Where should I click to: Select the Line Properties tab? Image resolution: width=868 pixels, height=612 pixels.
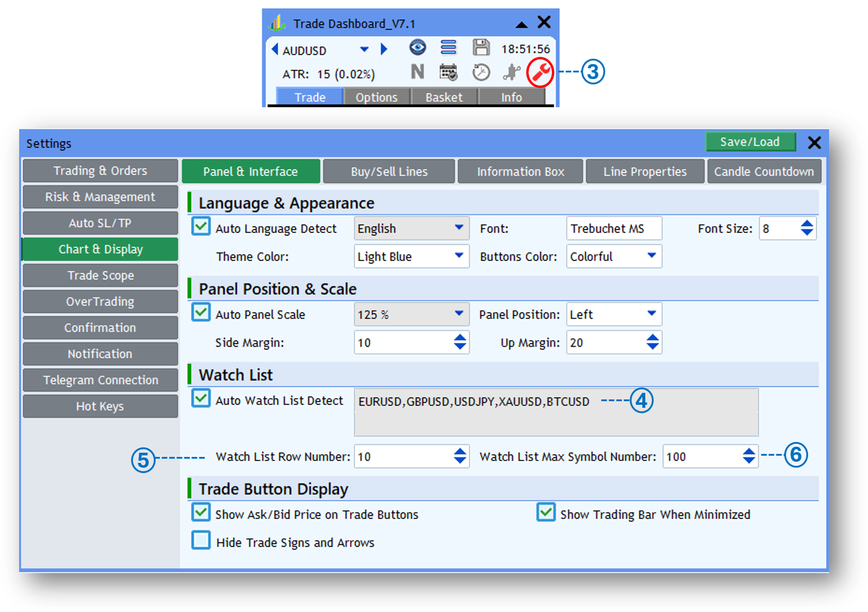(x=645, y=171)
